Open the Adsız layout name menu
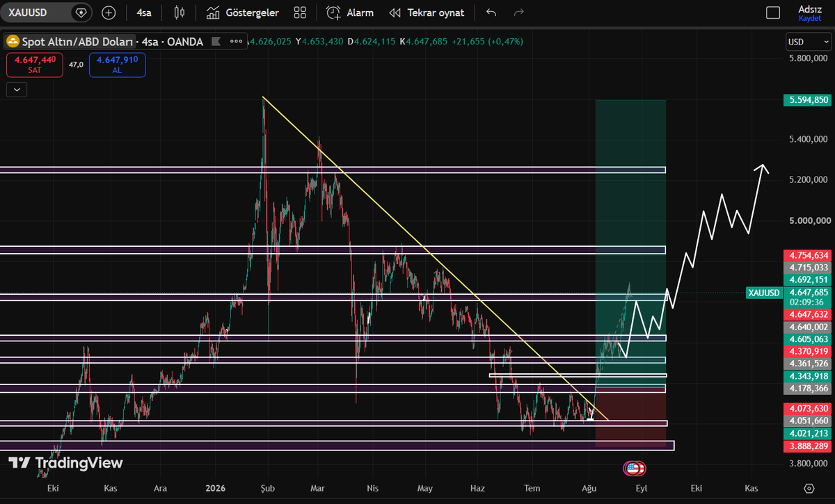Viewport: 835px width, 504px height. click(x=810, y=9)
